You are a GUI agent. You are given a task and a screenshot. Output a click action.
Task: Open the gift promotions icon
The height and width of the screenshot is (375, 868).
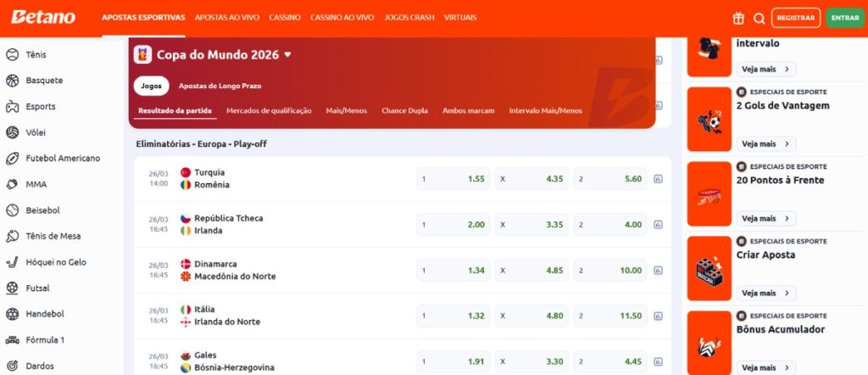(x=738, y=19)
